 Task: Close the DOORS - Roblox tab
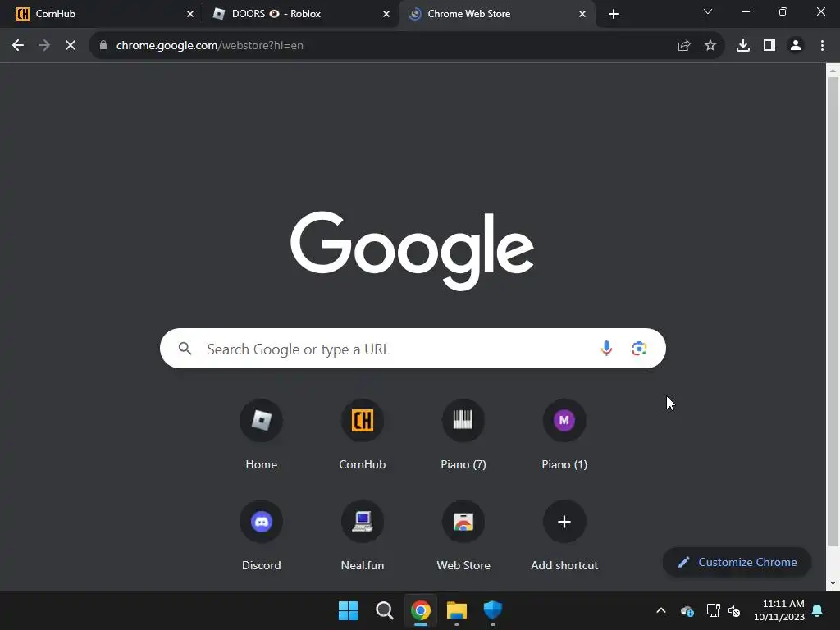(386, 14)
